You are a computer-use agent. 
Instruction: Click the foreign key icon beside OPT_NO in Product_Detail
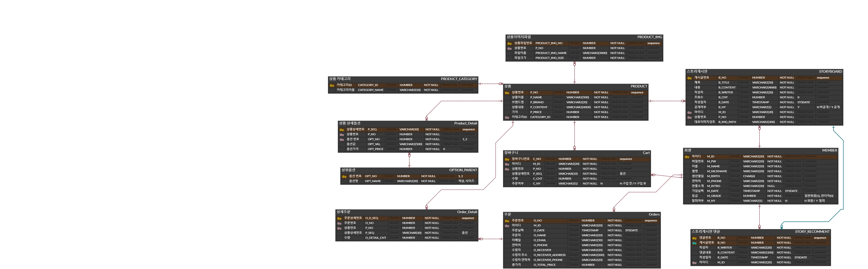pos(342,139)
